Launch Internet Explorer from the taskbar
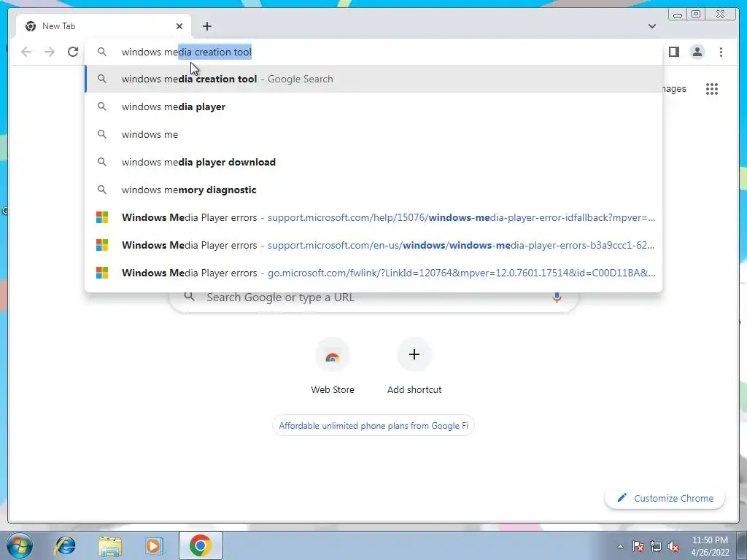The image size is (747, 560). click(x=65, y=545)
